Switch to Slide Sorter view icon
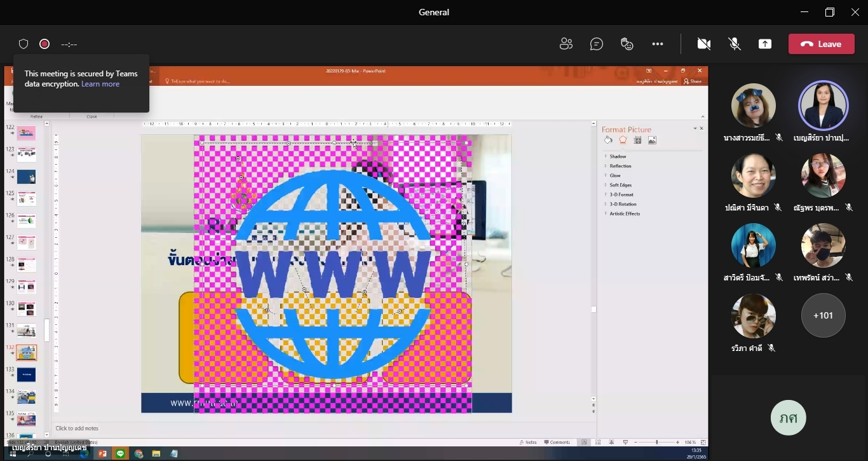868x461 pixels. (598, 442)
